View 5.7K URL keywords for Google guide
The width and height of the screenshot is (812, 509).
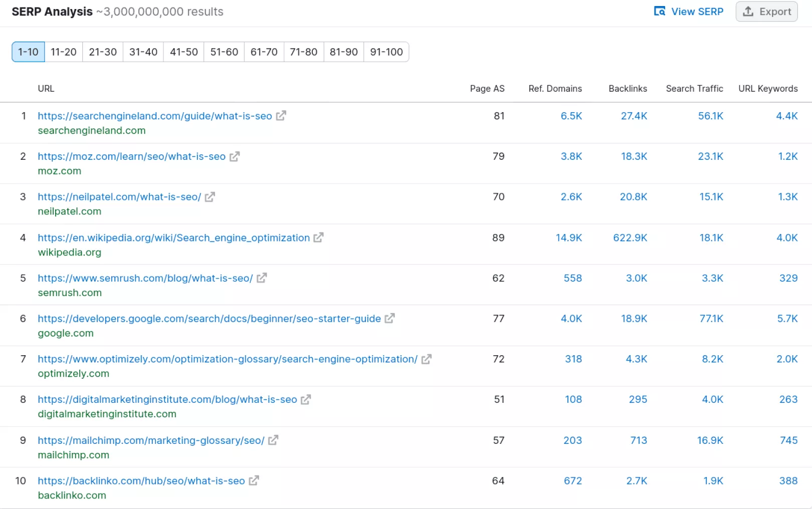click(787, 319)
